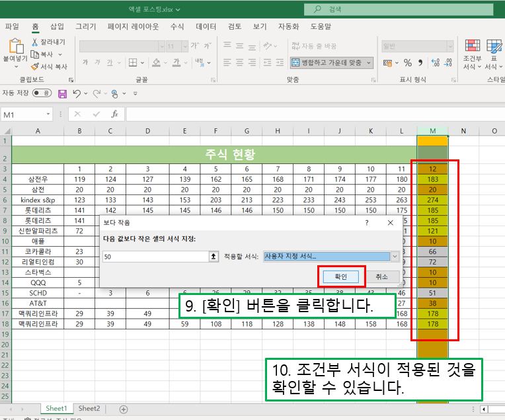Toggle the italic (가) button
Image resolution: width=505 pixels, height=420 pixels.
(x=97, y=62)
